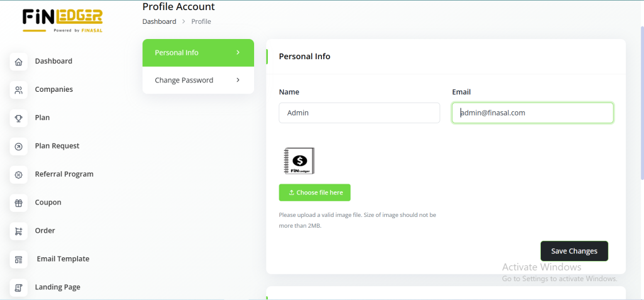Click the Dashboard home icon in sidebar

(19, 62)
